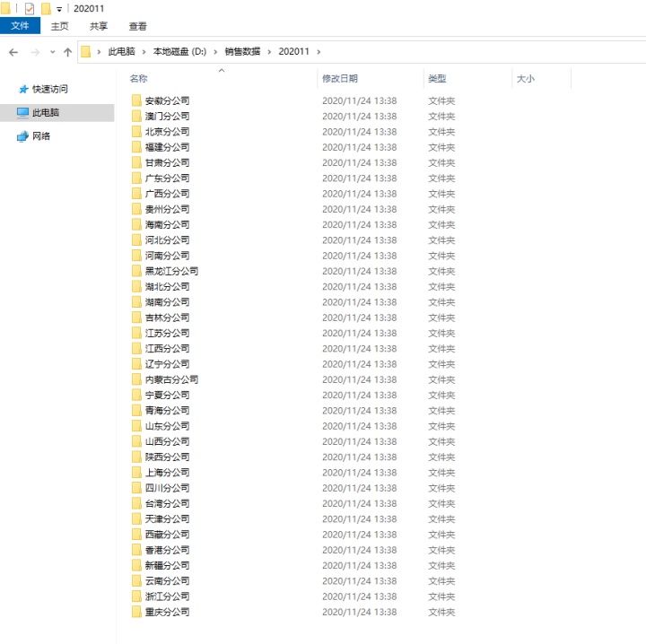Screen dimensions: 646x644
Task: Select the 福建分公司 folder icon
Action: pyautogui.click(x=136, y=147)
